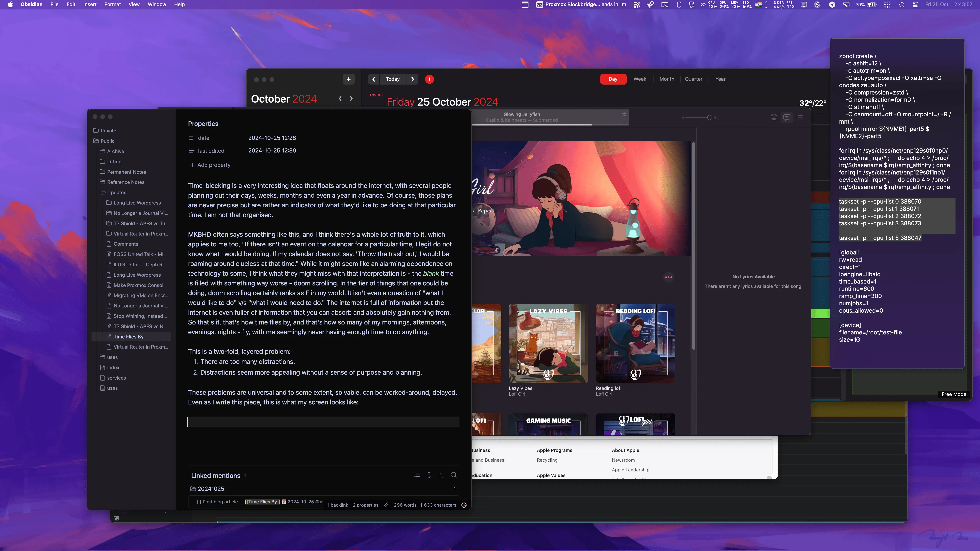980x551 pixels.
Task: Select the Time Flies By note
Action: pos(128,337)
